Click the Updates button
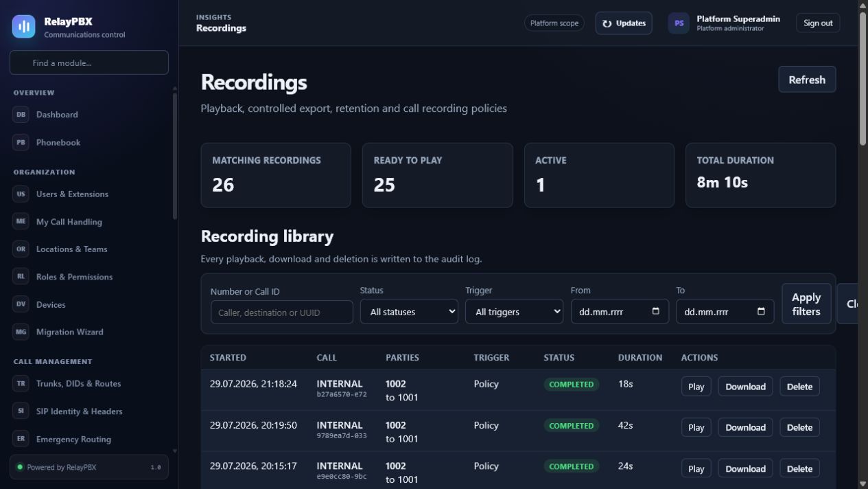This screenshot has height=489, width=868. [624, 23]
